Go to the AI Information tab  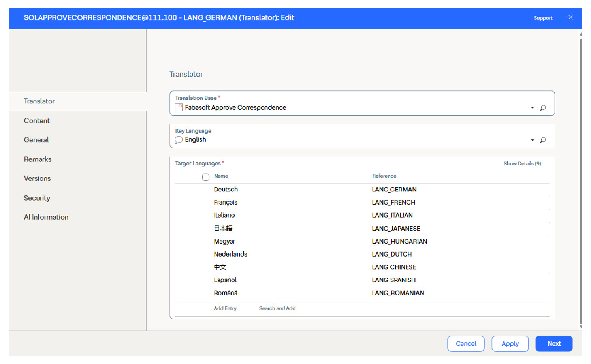(46, 217)
